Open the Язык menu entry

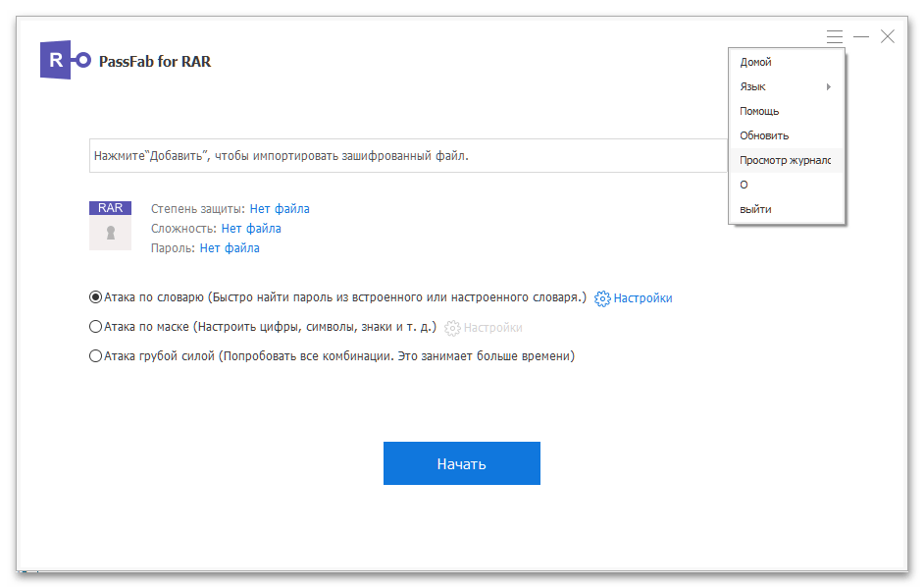coord(787,86)
